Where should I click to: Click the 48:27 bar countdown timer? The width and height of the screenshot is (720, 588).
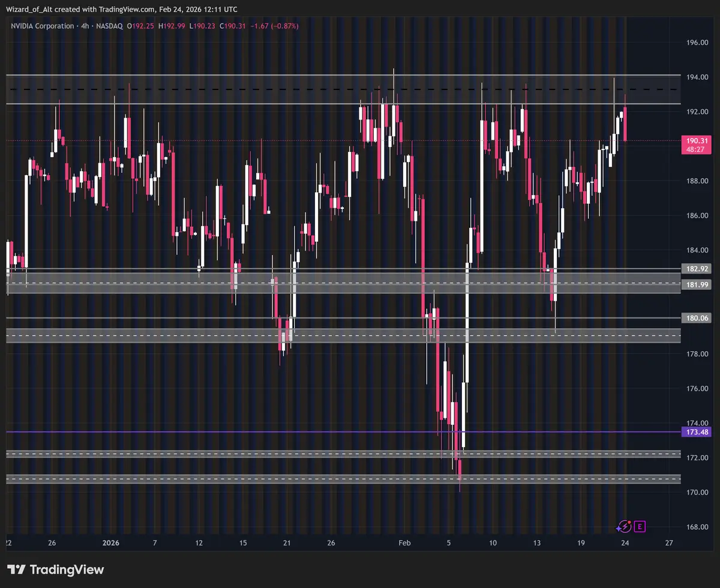tap(695, 149)
